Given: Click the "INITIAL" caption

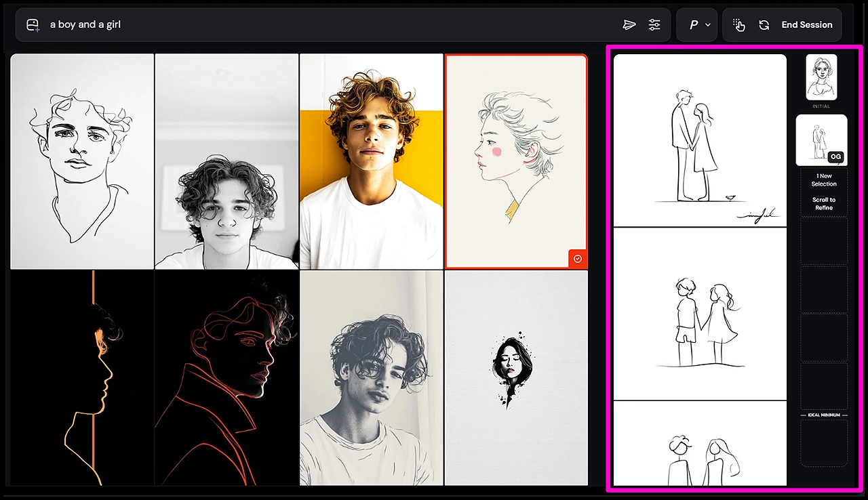Looking at the screenshot, I should (821, 106).
